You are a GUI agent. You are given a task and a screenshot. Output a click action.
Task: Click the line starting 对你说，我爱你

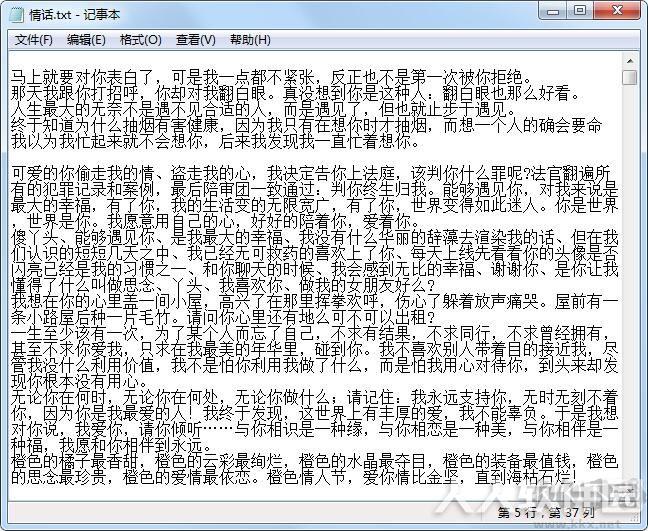click(314, 430)
